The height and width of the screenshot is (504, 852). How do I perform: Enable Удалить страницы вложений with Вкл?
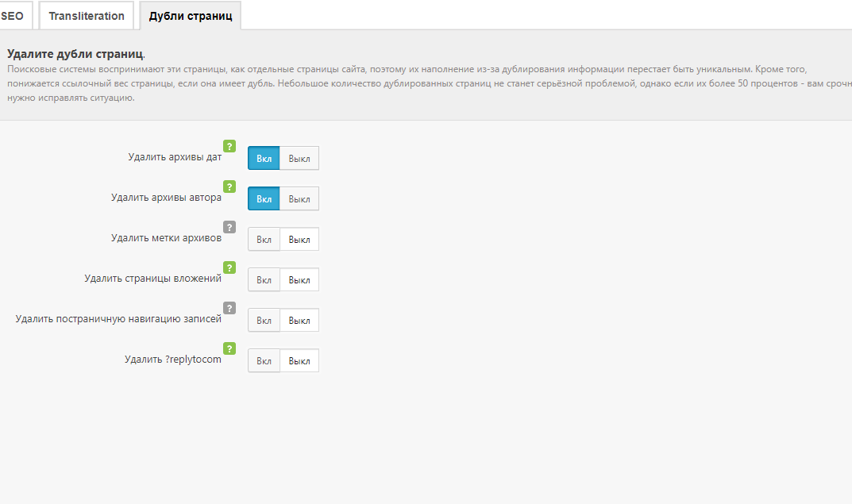pos(264,279)
